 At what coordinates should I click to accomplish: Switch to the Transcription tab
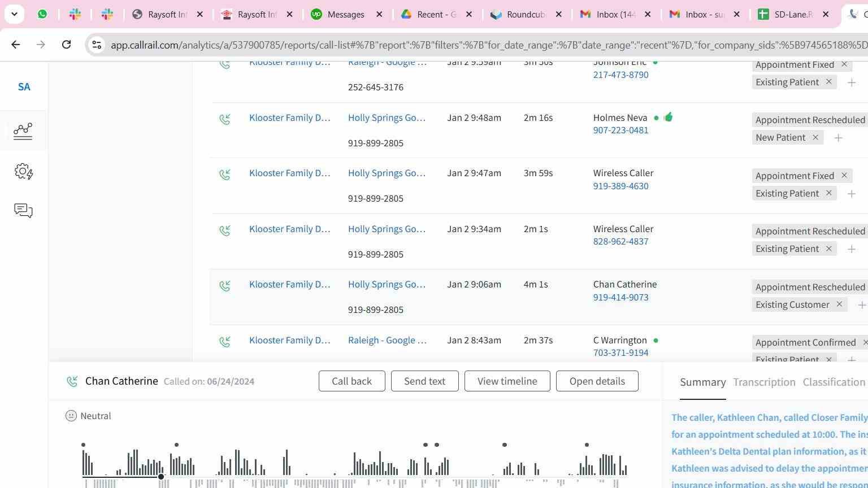[764, 382]
